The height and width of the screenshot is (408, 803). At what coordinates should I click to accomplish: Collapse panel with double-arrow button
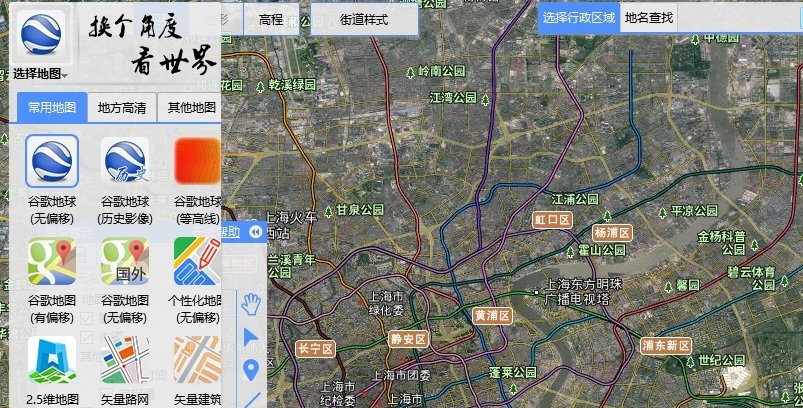pyautogui.click(x=256, y=232)
